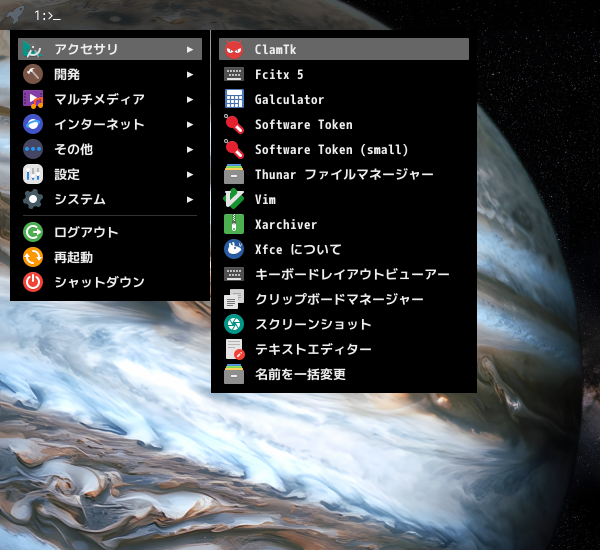The image size is (600, 550).
Task: Expand the その他 submenu arrow
Action: pos(190,149)
